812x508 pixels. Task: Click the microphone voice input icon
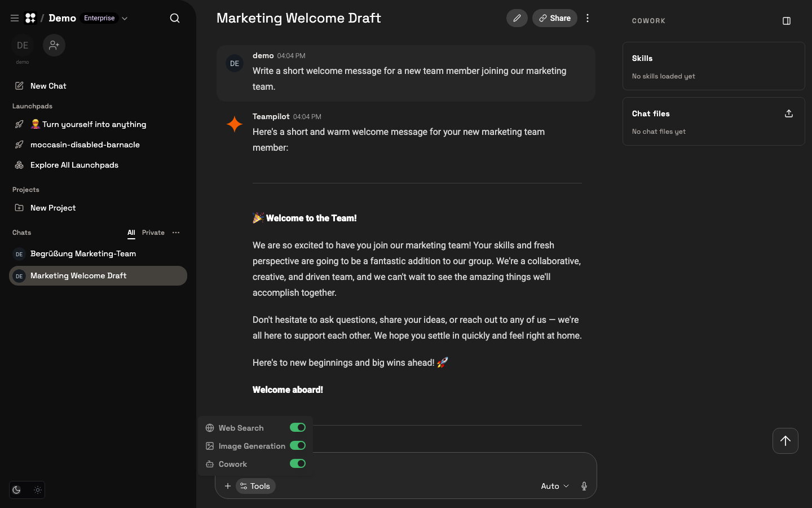(x=584, y=486)
